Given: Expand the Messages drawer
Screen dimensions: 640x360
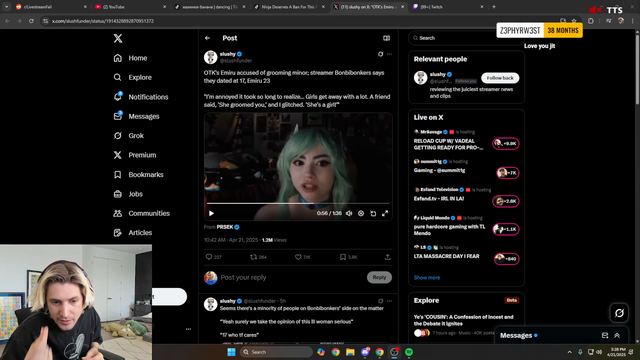Looking at the screenshot, I should pos(617,336).
